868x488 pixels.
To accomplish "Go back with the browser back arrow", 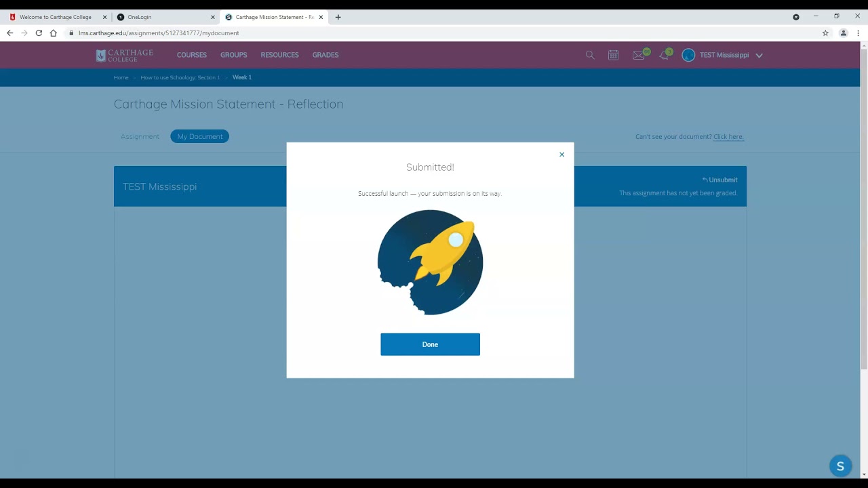I will tap(9, 33).
